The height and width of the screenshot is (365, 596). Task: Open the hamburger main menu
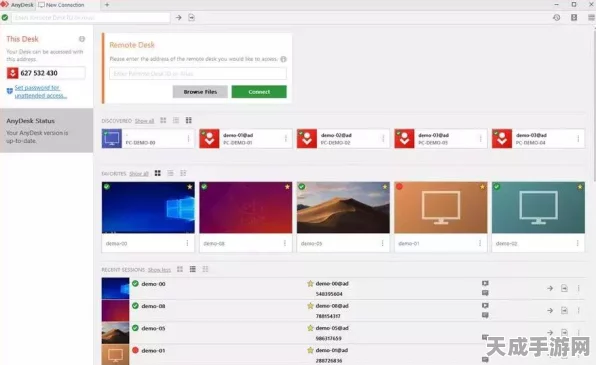click(x=591, y=17)
